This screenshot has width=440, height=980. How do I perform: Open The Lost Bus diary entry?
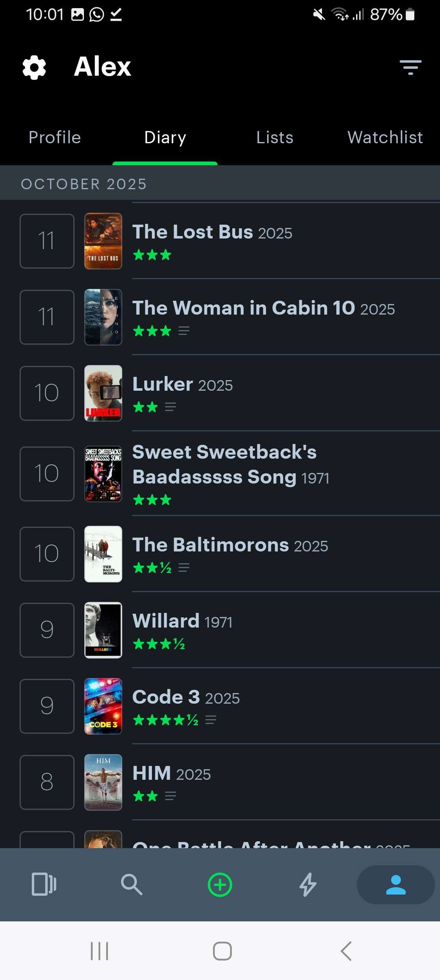tap(212, 232)
